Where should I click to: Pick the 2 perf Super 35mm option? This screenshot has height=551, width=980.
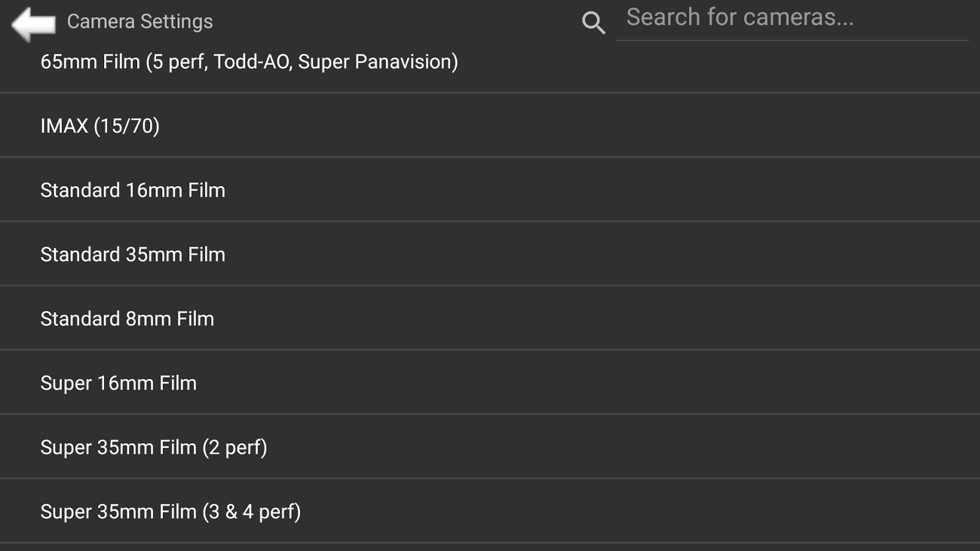click(154, 448)
